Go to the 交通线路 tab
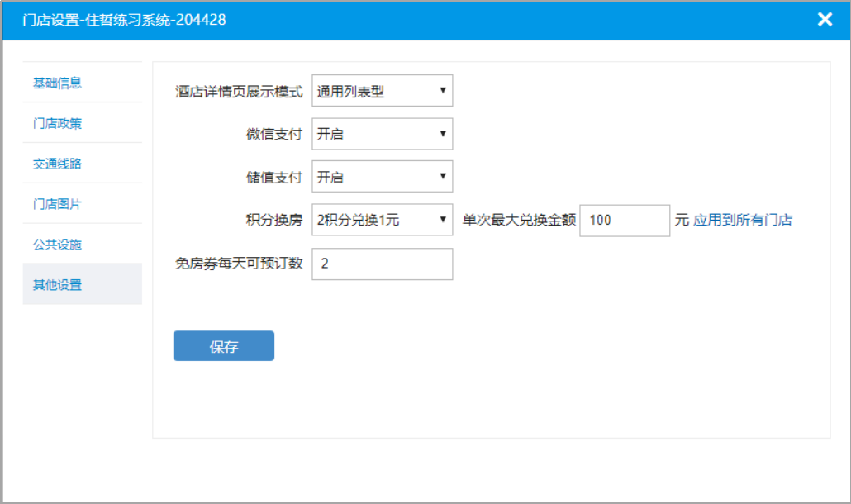 pos(82,164)
